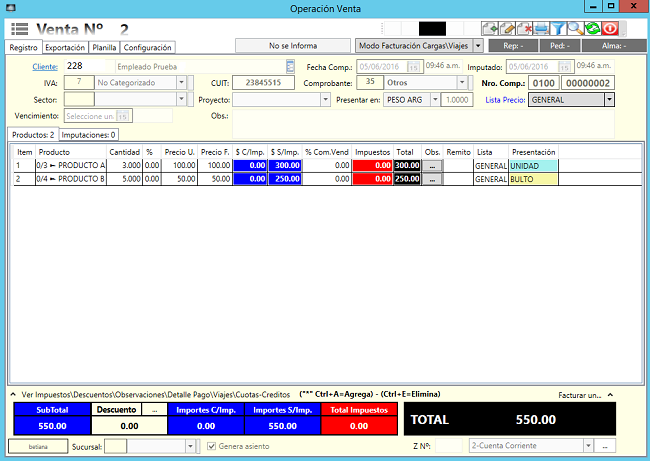Switch to the Configuración tab
The width and height of the screenshot is (650, 461).
pyautogui.click(x=148, y=48)
